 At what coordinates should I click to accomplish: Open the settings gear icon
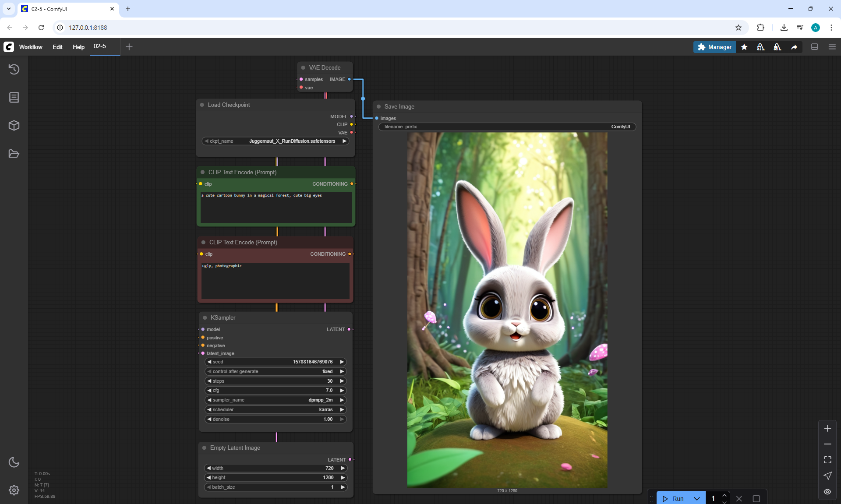click(14, 490)
